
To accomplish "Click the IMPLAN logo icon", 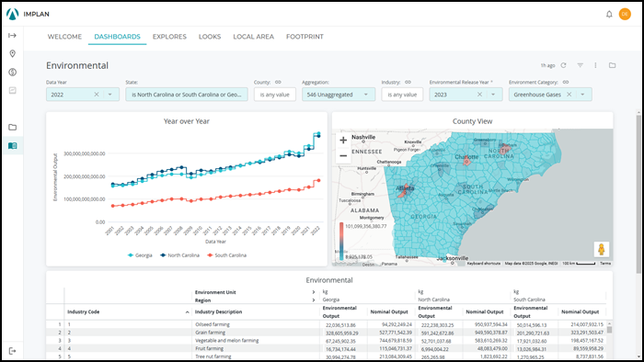I will [12, 14].
